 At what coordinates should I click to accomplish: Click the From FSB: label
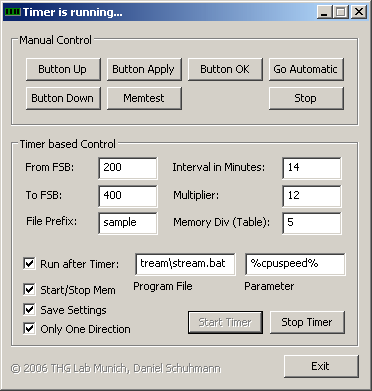click(50, 167)
